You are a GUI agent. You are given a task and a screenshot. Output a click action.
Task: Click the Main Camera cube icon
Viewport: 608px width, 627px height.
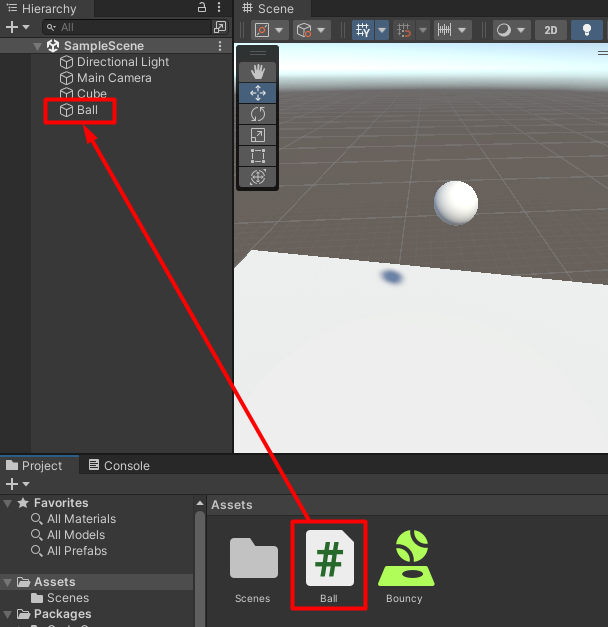pos(66,78)
